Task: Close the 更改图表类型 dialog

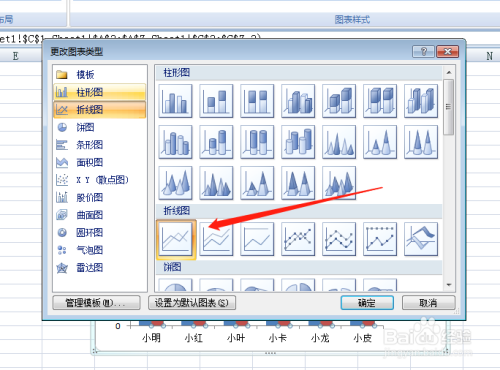Action: coord(448,52)
